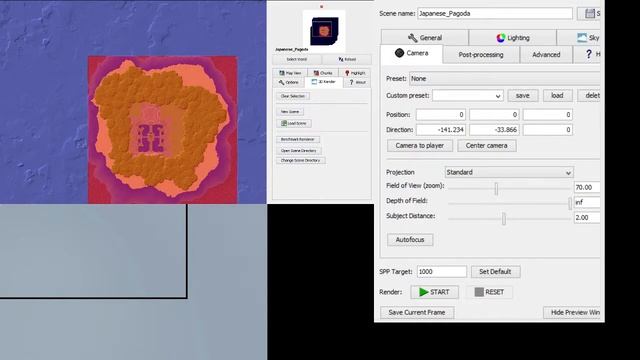Image resolution: width=640 pixels, height=360 pixels.
Task: Click the Reload button
Action: click(x=347, y=59)
